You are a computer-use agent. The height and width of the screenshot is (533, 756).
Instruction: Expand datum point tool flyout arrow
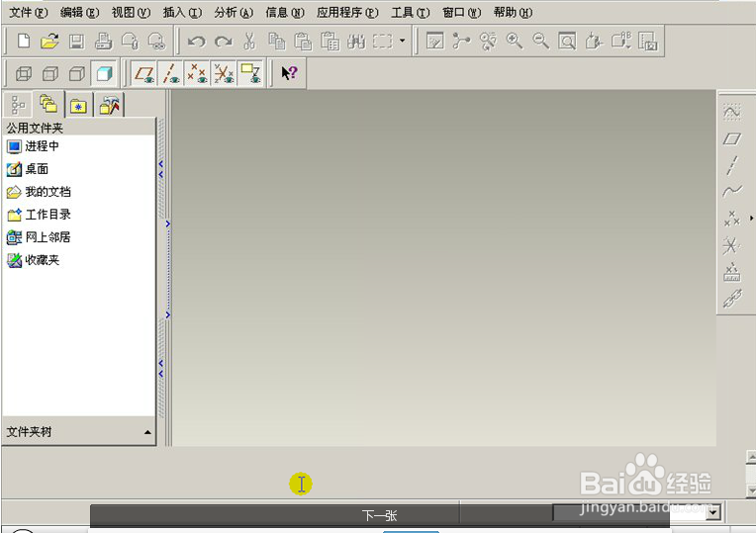[752, 219]
